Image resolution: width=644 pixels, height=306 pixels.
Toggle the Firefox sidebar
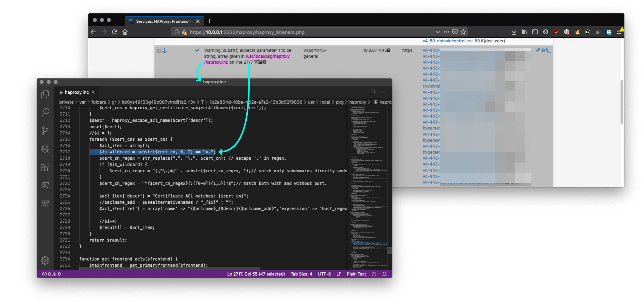pyautogui.click(x=535, y=32)
